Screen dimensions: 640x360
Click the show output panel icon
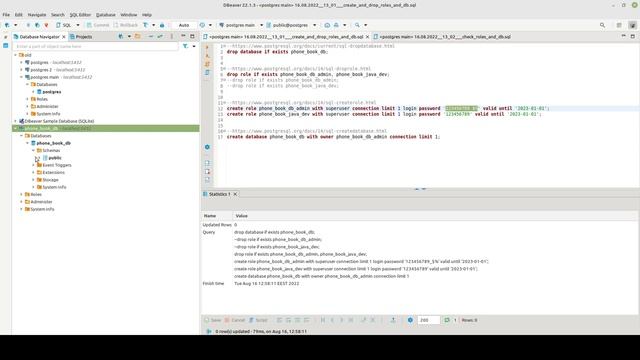click(207, 163)
